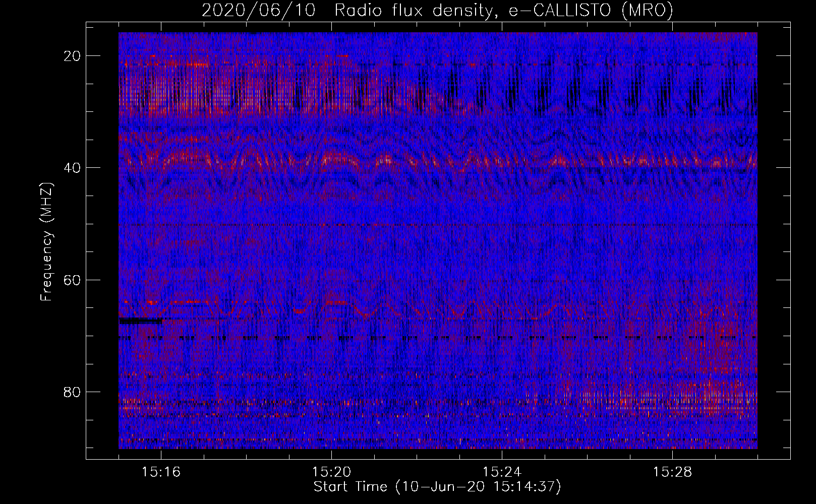
Task: Click the 80 MHz frequency tick label
Action: coord(73,392)
